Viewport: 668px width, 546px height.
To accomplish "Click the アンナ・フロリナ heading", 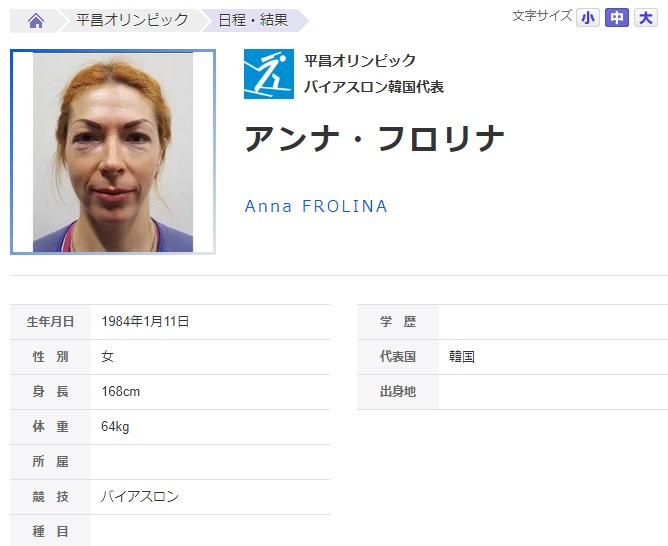I will (x=374, y=139).
